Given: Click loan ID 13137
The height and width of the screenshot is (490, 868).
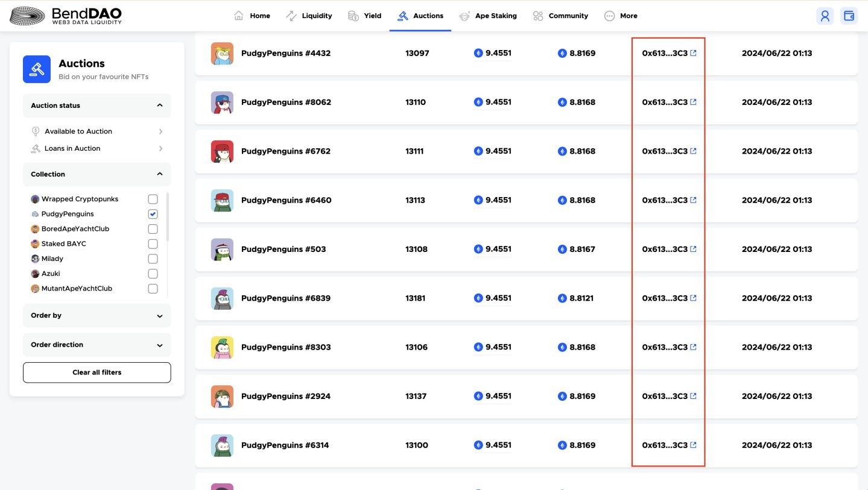Looking at the screenshot, I should [416, 396].
